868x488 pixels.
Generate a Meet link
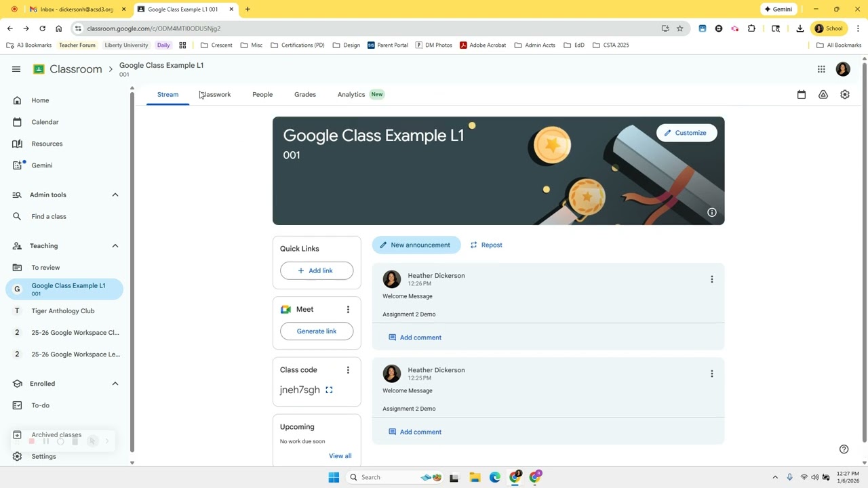[317, 331]
